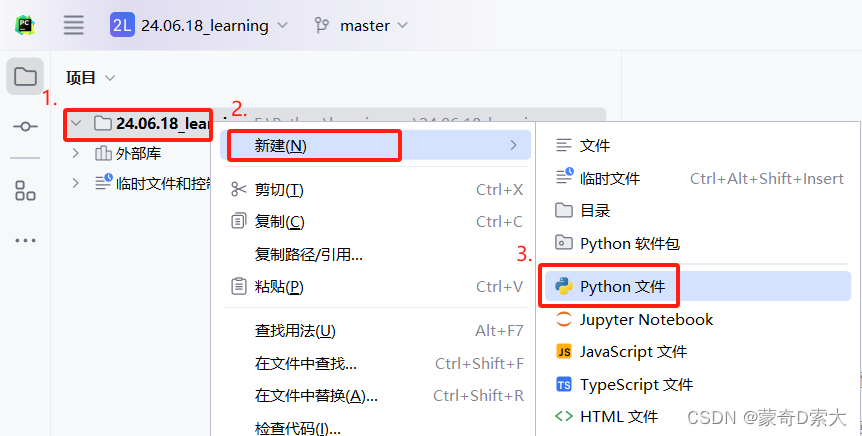This screenshot has width=862, height=436.
Task: Click the Jupyter Notebook orange icon
Action: 564,319
